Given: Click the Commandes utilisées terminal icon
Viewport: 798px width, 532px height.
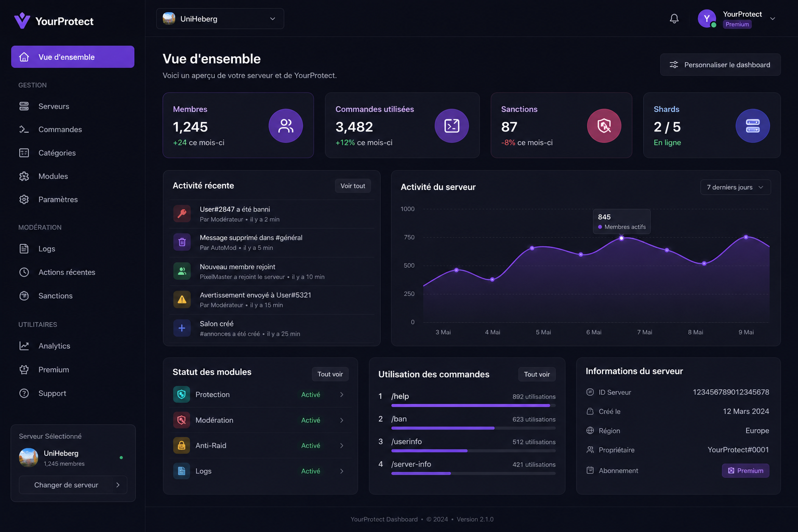Looking at the screenshot, I should click(x=451, y=126).
